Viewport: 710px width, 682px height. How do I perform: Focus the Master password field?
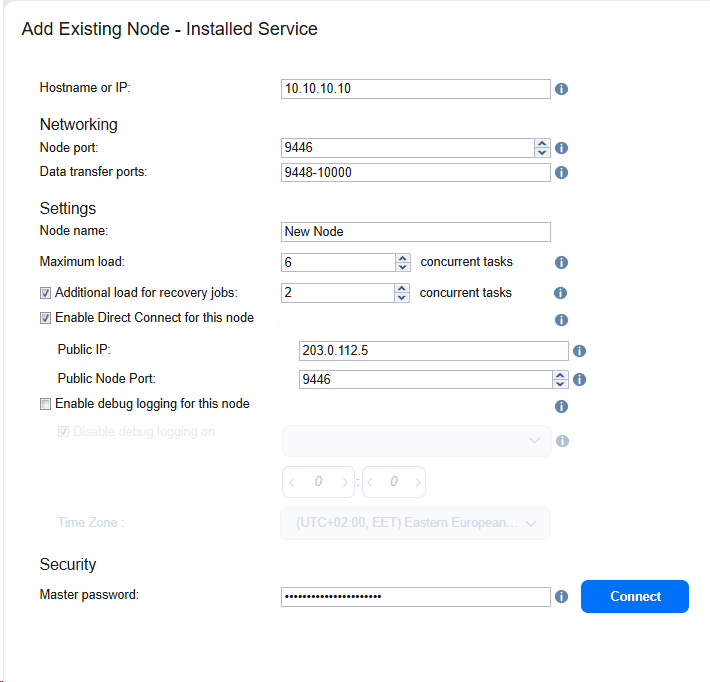pyautogui.click(x=415, y=597)
